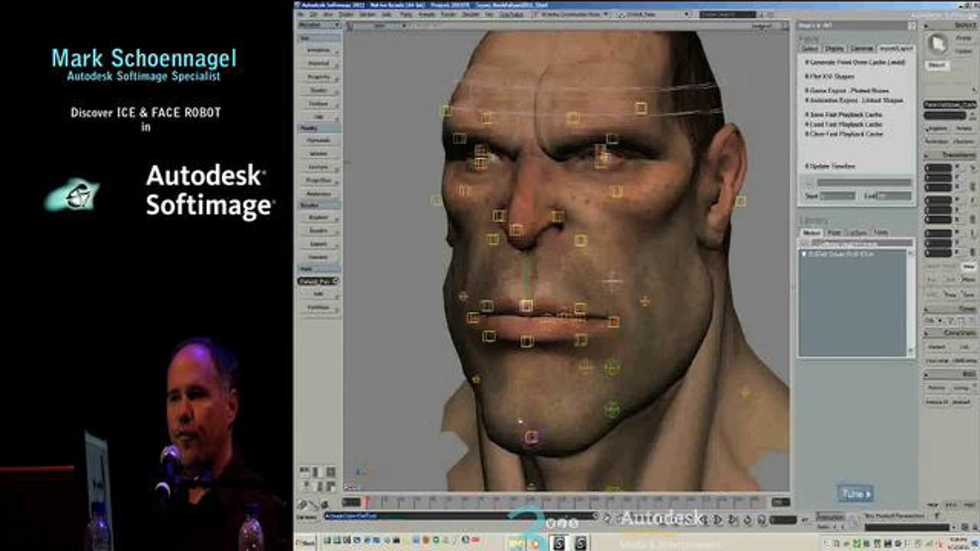980x551 pixels.
Task: Open the Default_Pass dropdown in the Pass section
Action: tap(318, 281)
